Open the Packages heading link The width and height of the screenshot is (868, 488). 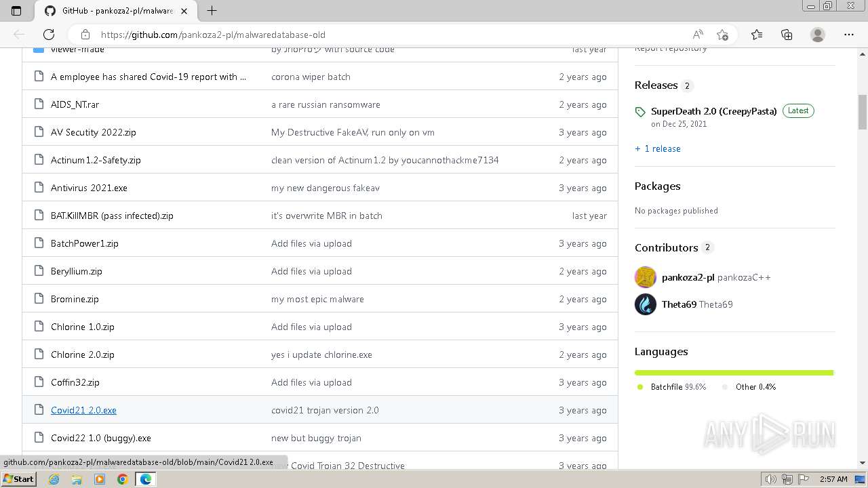click(657, 186)
